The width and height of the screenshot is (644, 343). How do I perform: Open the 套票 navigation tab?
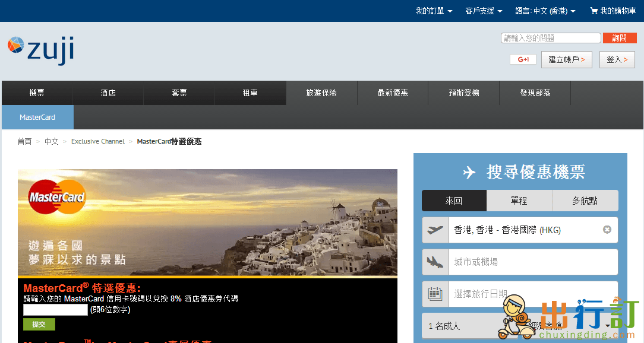click(x=179, y=93)
